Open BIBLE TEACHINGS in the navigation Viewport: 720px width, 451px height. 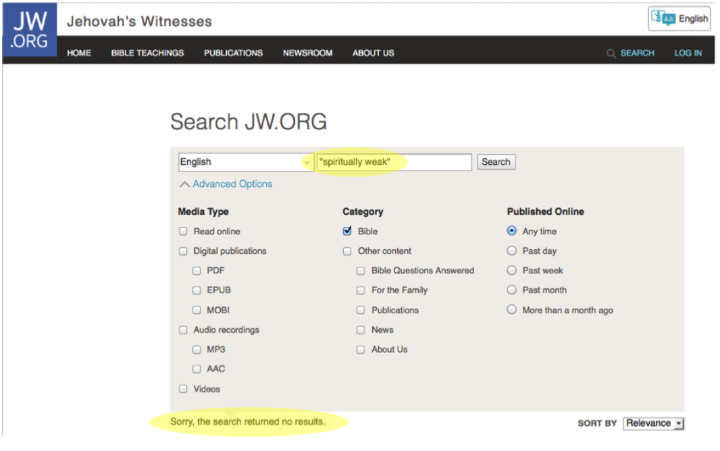click(147, 53)
